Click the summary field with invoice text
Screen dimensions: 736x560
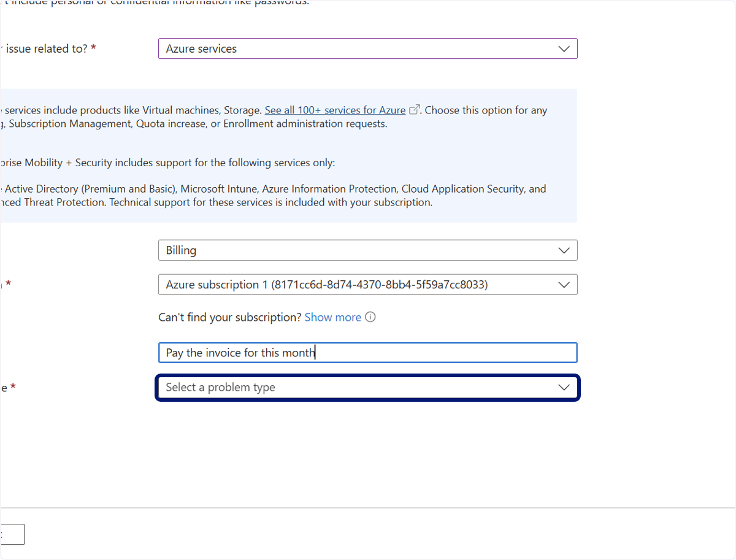tap(367, 353)
